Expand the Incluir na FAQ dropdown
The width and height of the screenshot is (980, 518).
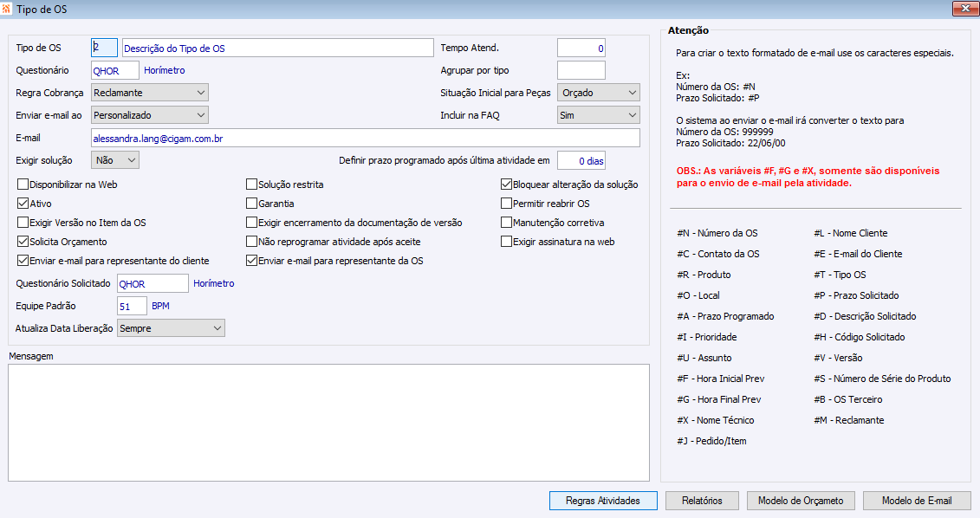[x=598, y=115]
